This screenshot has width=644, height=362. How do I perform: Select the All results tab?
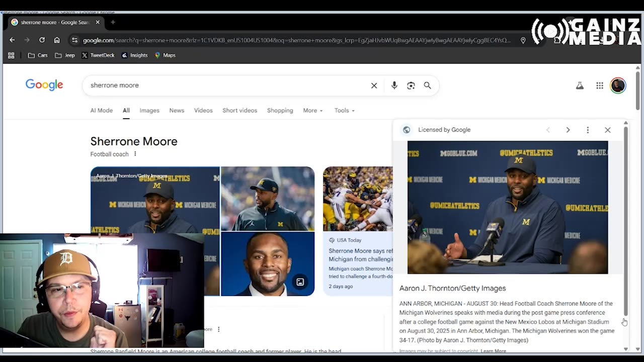tap(126, 111)
